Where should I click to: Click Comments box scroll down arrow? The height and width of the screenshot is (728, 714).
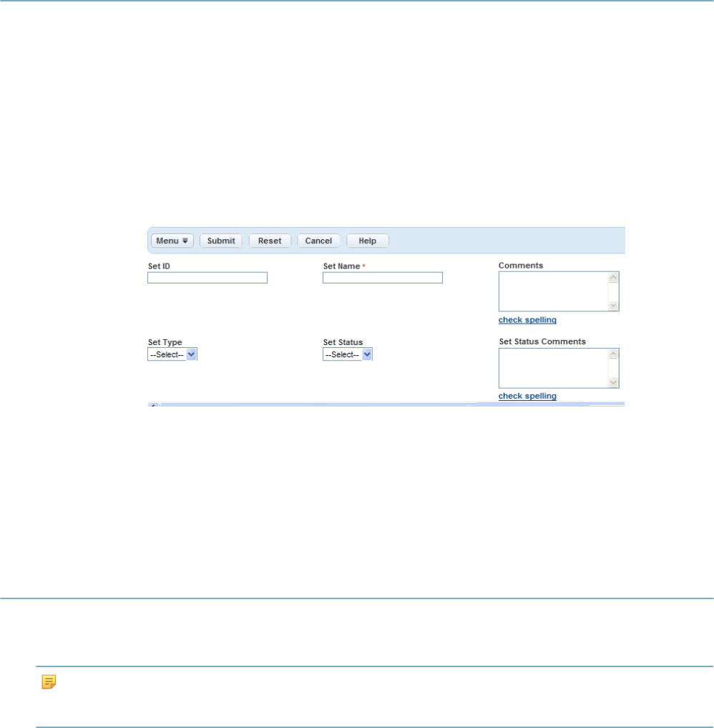coord(613,306)
